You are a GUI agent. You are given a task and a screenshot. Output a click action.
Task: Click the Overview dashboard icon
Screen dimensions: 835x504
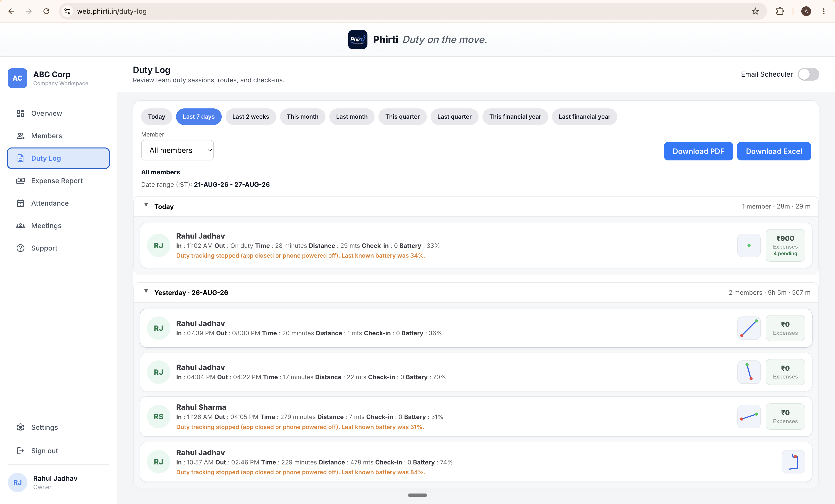coord(20,113)
